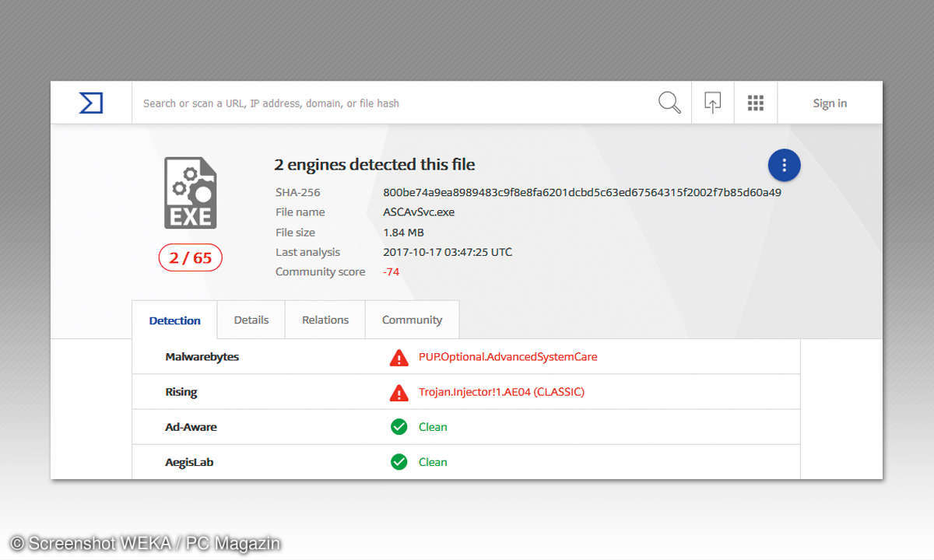Click the Rising red warning triangle
The width and height of the screenshot is (934, 560).
pos(399,393)
